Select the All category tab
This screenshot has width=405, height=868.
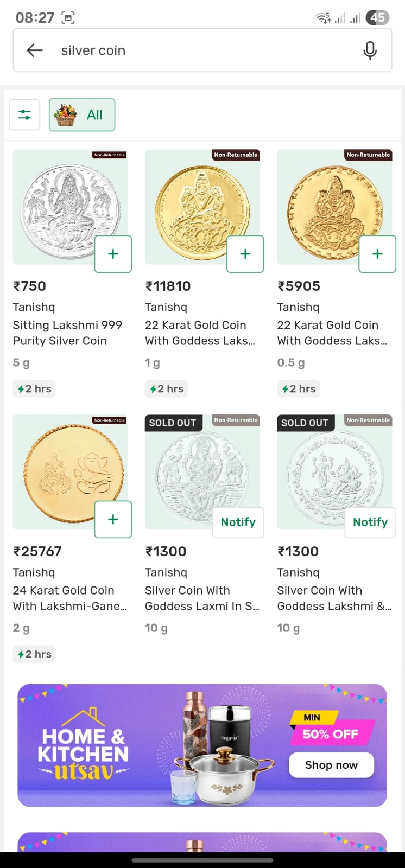point(82,114)
